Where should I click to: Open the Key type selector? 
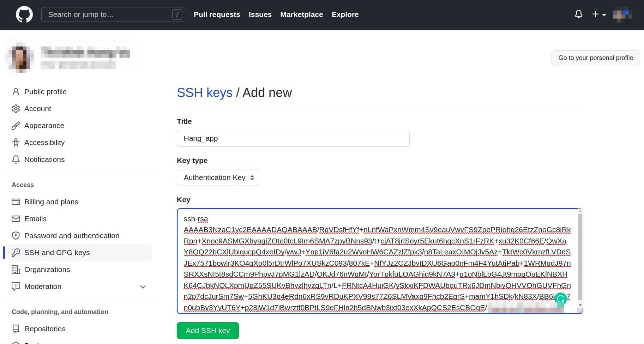click(x=217, y=177)
